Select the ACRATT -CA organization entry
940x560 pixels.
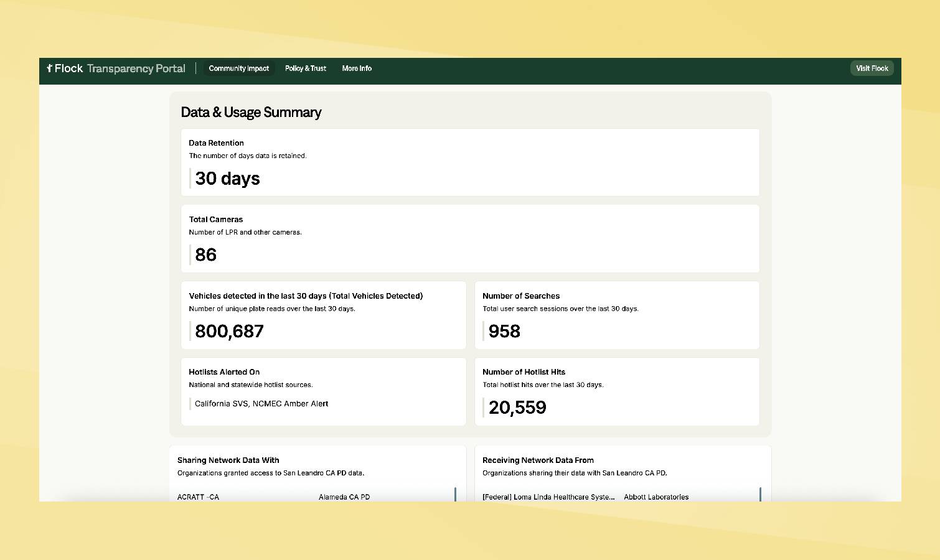[198, 497]
